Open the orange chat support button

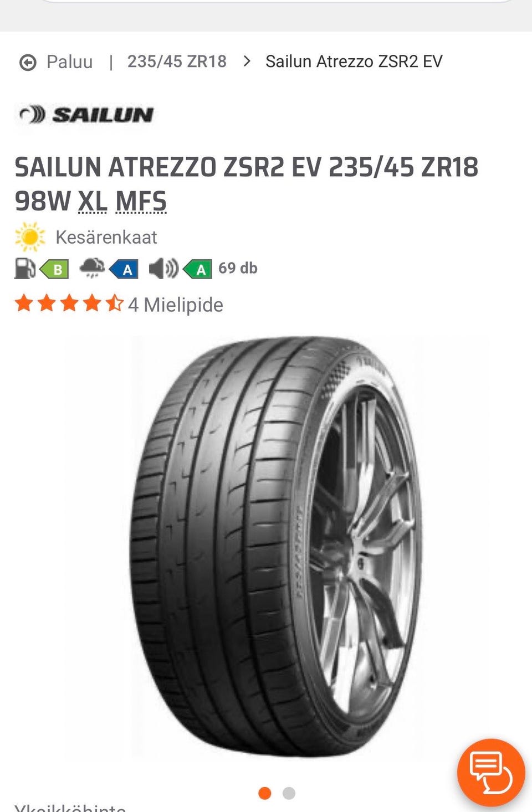(x=491, y=772)
